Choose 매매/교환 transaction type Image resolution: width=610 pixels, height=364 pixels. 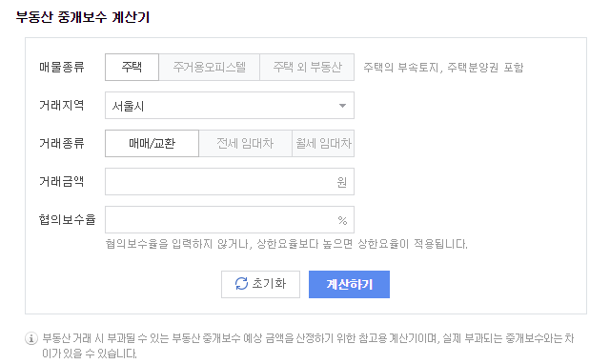(x=152, y=144)
